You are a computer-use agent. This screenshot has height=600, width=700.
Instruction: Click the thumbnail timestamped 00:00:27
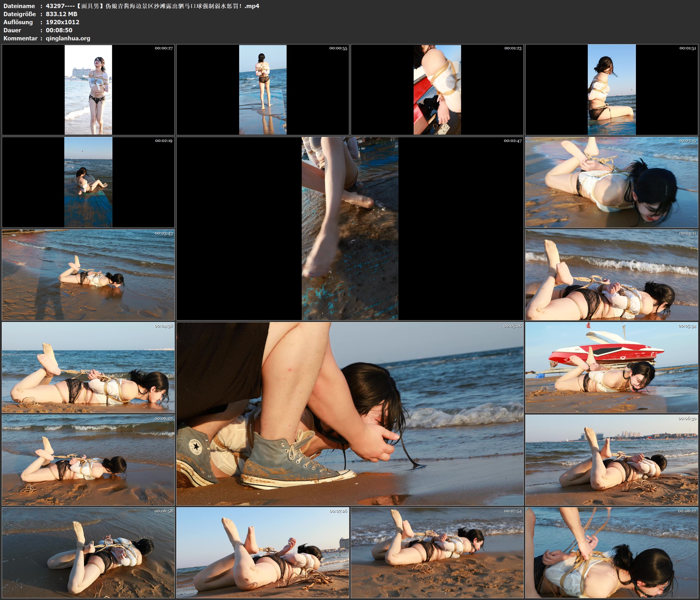[88, 90]
